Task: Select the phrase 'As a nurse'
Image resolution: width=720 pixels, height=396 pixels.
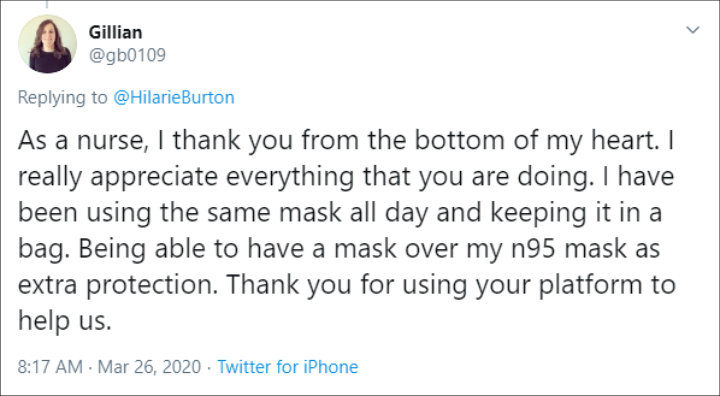Action: click(x=80, y=141)
